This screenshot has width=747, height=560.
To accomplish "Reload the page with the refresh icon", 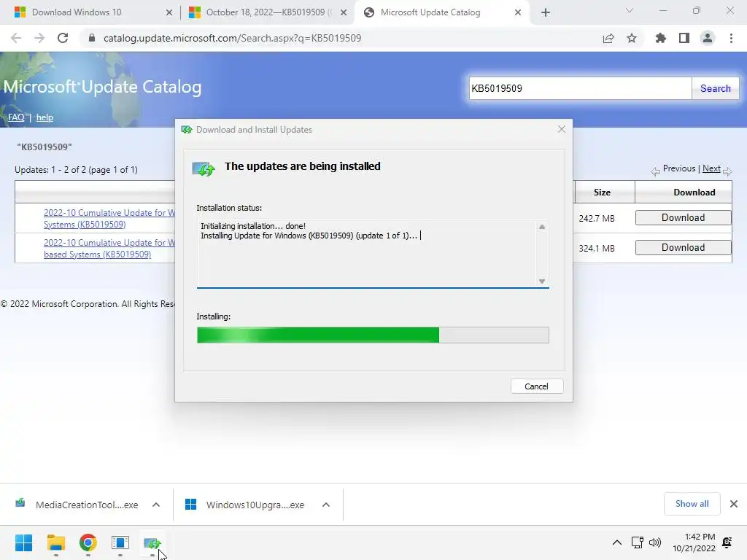I will (x=63, y=38).
